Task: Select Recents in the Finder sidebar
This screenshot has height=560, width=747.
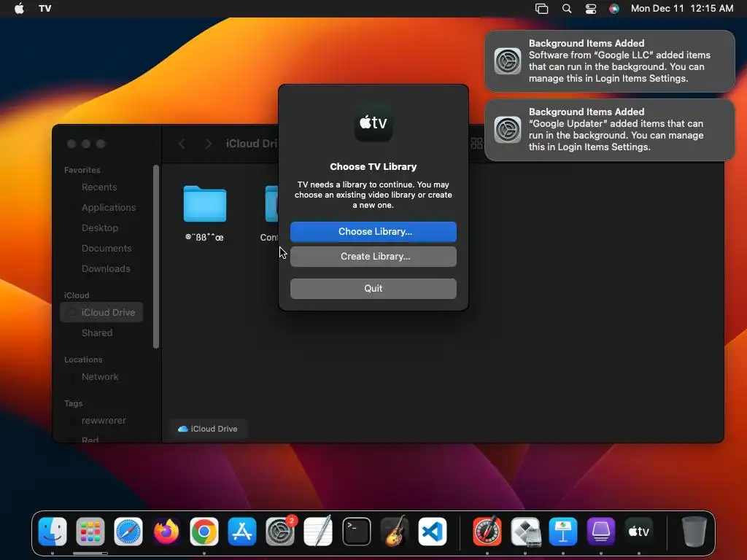Action: pos(99,187)
